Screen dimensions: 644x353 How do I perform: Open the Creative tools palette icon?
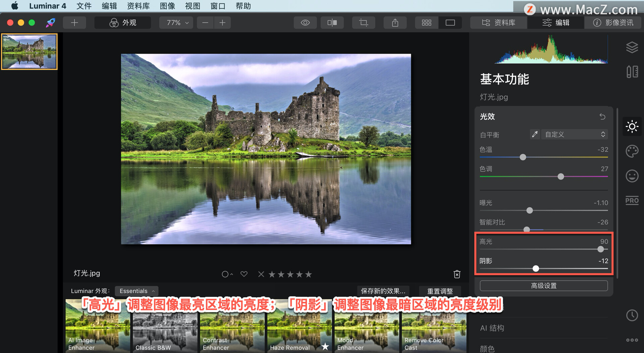(632, 151)
